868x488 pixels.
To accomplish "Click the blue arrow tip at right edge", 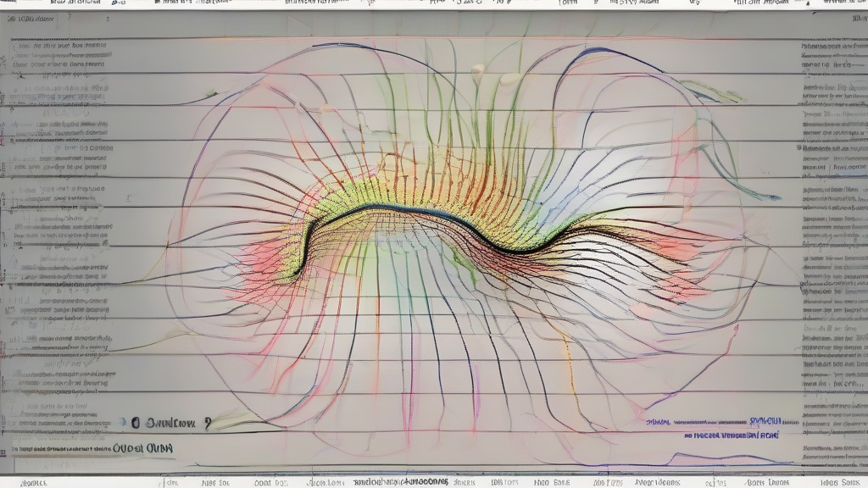I will pos(773,197).
